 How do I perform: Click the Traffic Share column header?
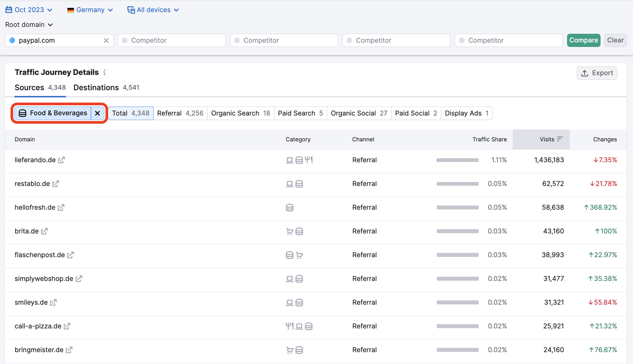click(489, 139)
